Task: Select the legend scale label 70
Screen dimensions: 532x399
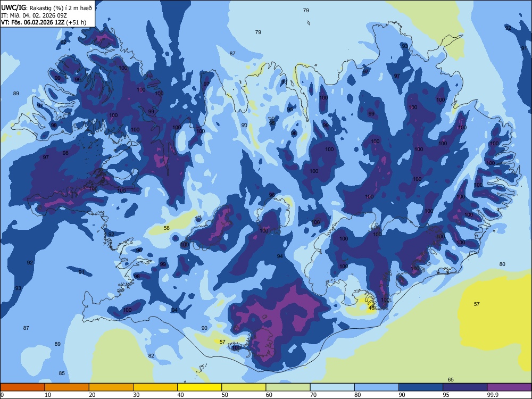Action: coord(313,395)
